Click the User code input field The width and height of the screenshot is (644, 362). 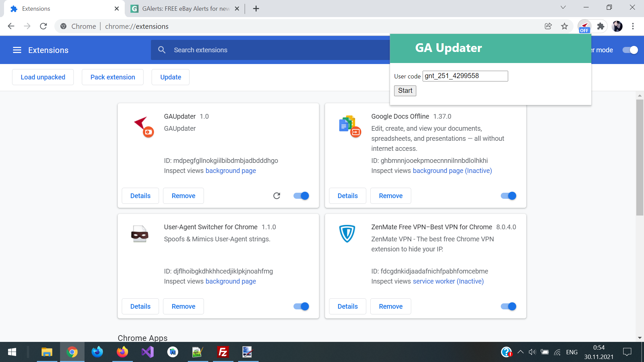pyautogui.click(x=465, y=76)
